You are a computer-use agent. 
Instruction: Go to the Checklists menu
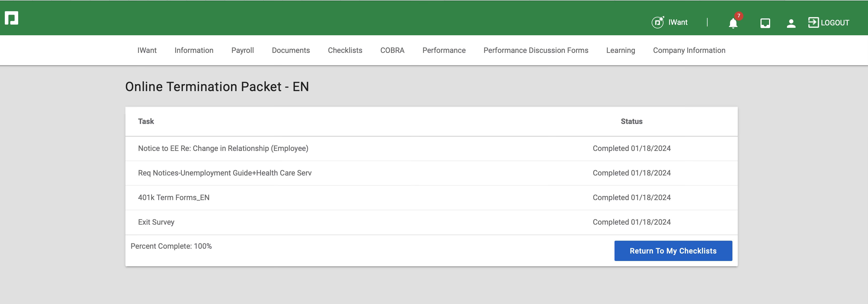pos(345,50)
